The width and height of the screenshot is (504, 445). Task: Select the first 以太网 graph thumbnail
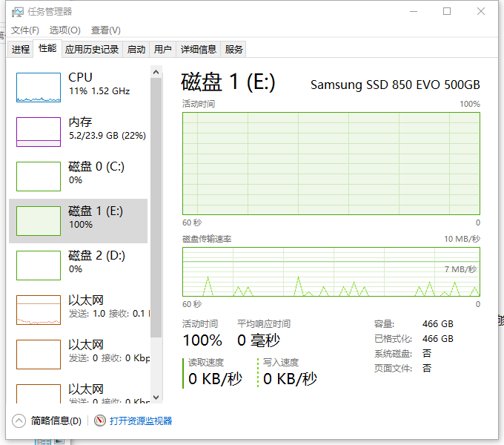tap(39, 310)
